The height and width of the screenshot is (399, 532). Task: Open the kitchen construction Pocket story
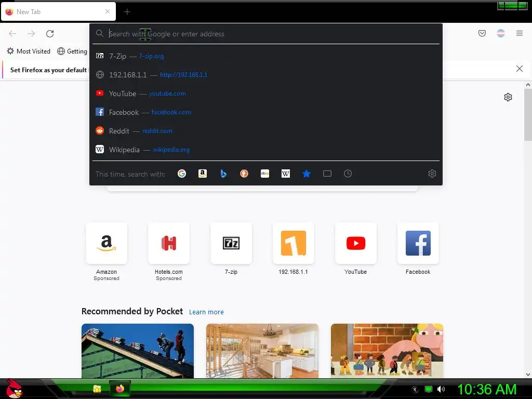[x=262, y=351]
